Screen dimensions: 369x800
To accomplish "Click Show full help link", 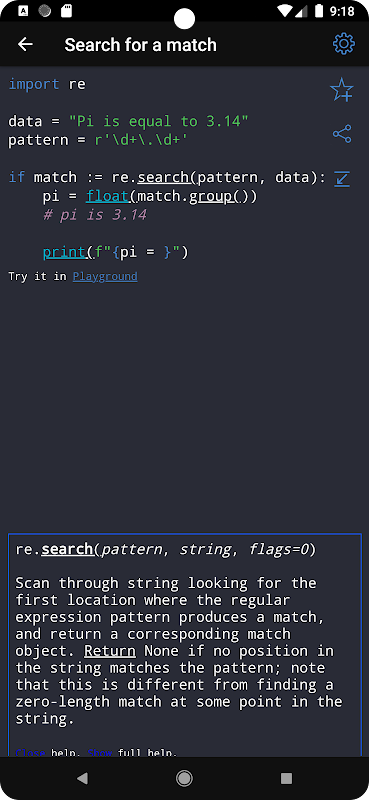I will tap(100, 753).
